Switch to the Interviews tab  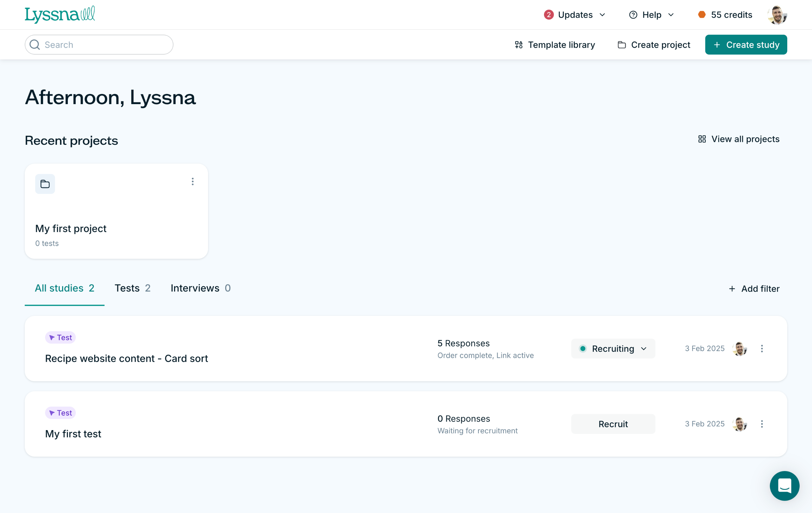(x=200, y=288)
